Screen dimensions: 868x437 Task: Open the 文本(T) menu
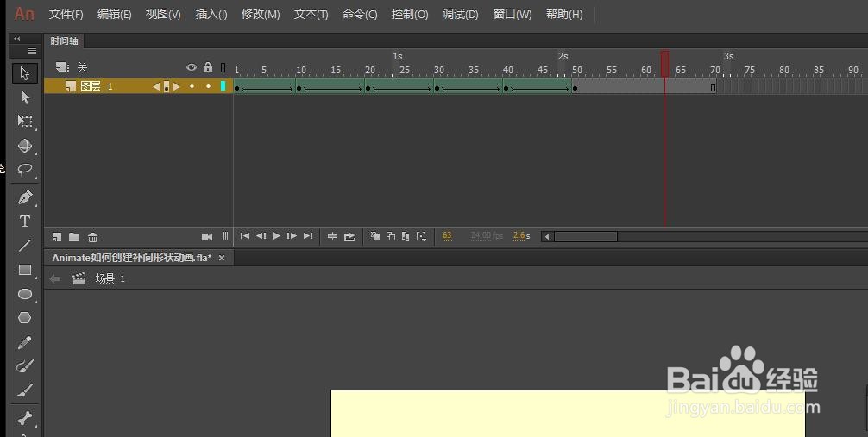pyautogui.click(x=311, y=15)
